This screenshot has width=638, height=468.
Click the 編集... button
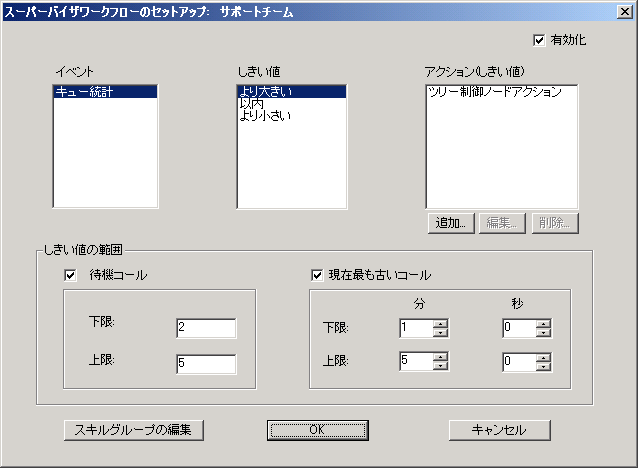coord(502,223)
